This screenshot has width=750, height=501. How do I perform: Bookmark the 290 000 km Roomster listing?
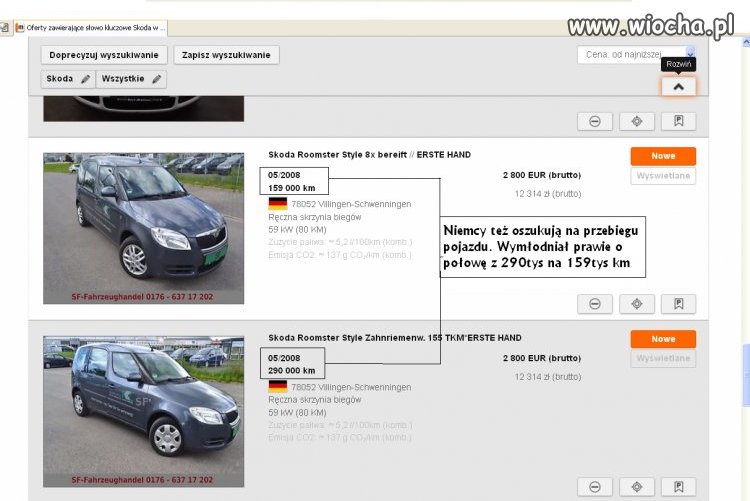[x=678, y=487]
